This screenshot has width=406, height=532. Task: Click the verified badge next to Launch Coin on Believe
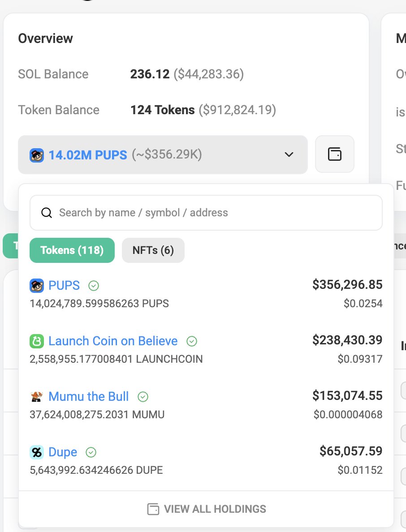click(x=192, y=341)
